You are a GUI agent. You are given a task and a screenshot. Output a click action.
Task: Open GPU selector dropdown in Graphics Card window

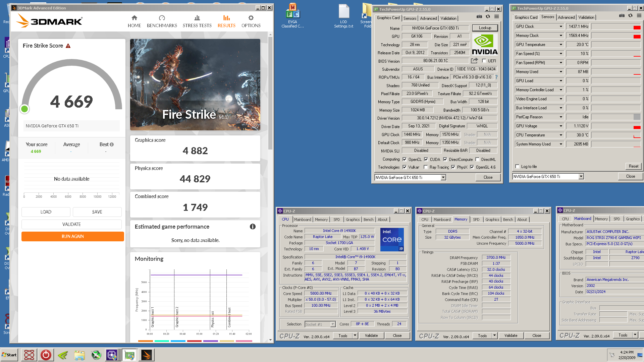tap(443, 178)
